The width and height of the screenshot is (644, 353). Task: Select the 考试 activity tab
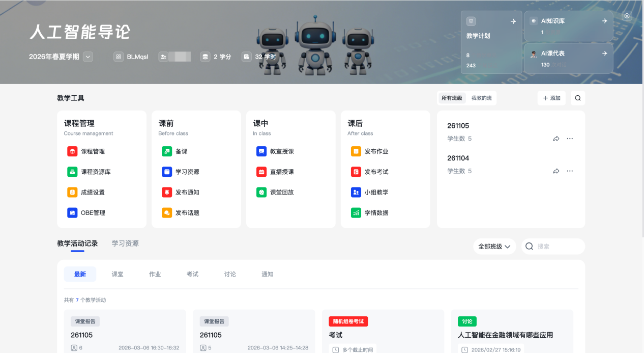192,274
